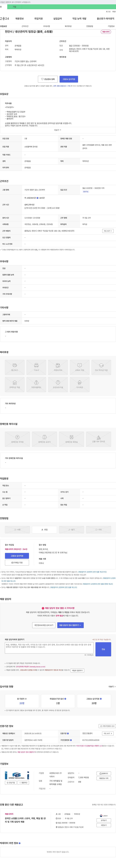
Task: Click the top 고용24 입사지원 button
Action: [x=69, y=79]
